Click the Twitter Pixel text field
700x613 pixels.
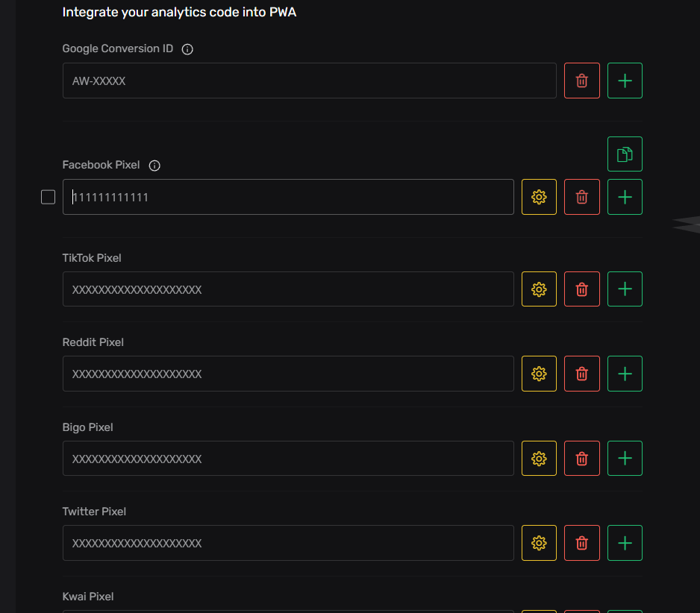pyautogui.click(x=288, y=543)
